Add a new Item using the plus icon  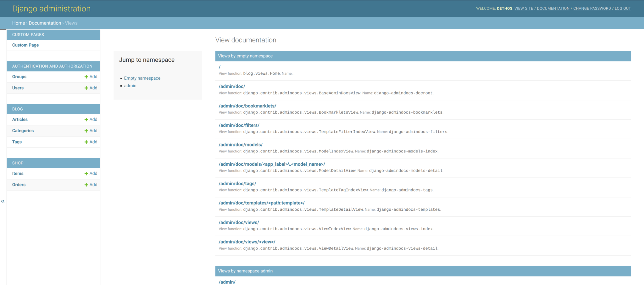(91, 174)
